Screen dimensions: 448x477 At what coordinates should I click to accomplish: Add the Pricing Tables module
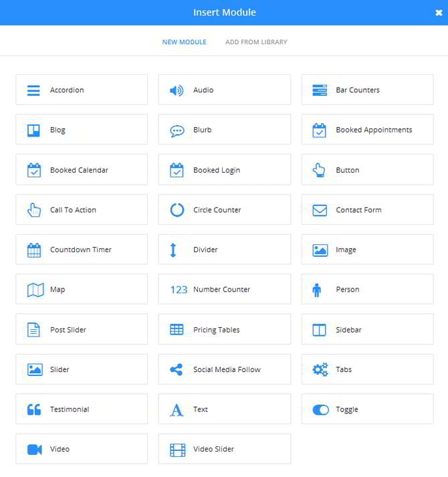[224, 330]
